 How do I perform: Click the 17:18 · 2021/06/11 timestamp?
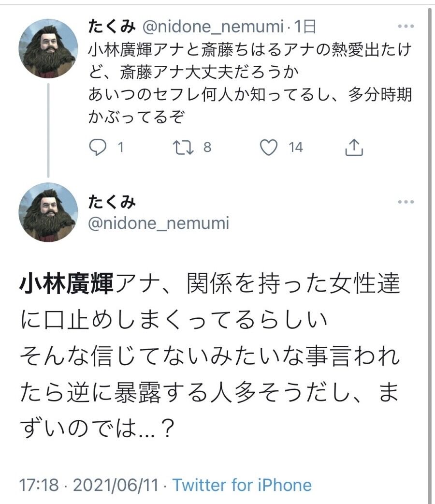pyautogui.click(x=88, y=485)
